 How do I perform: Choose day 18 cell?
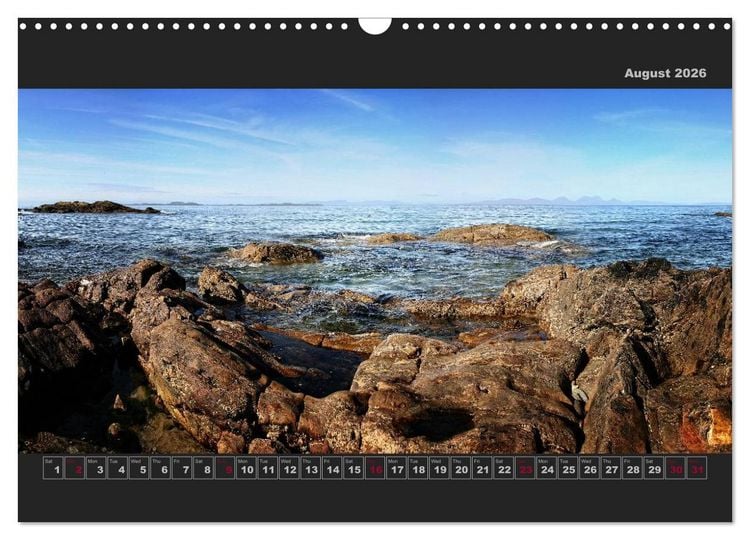[418, 468]
